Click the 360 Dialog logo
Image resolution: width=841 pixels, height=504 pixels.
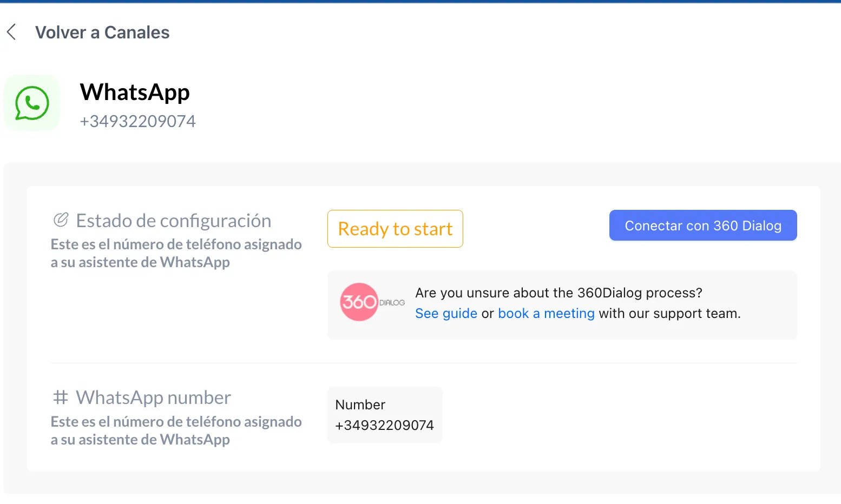372,302
